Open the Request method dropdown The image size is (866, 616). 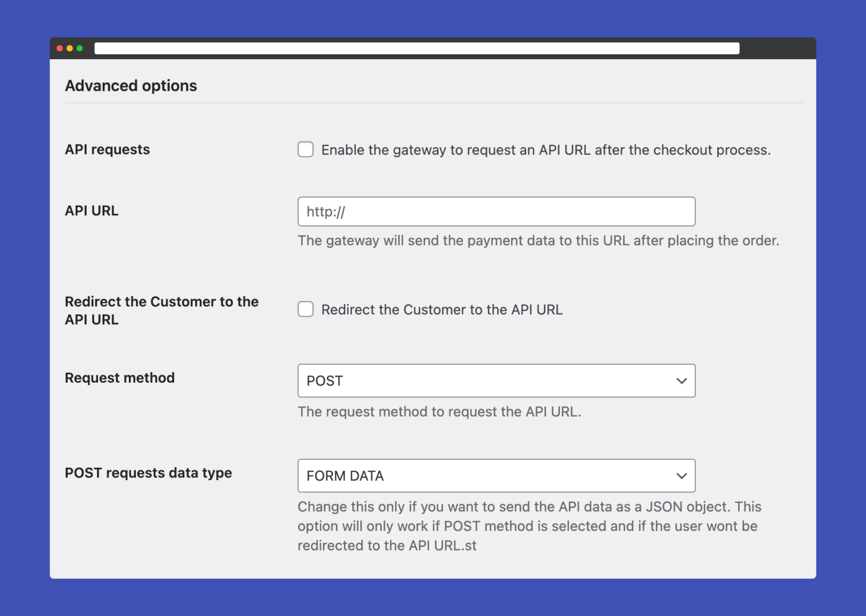pyautogui.click(x=496, y=381)
